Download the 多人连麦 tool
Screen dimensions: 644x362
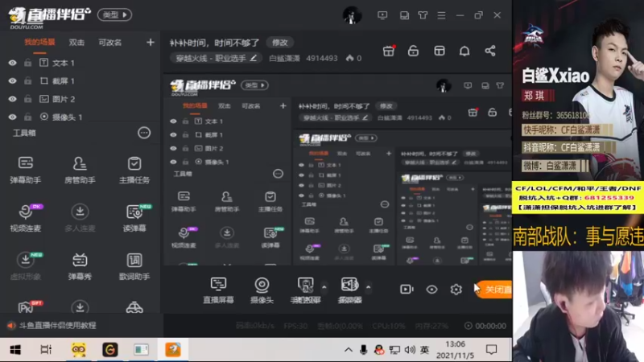click(x=80, y=218)
